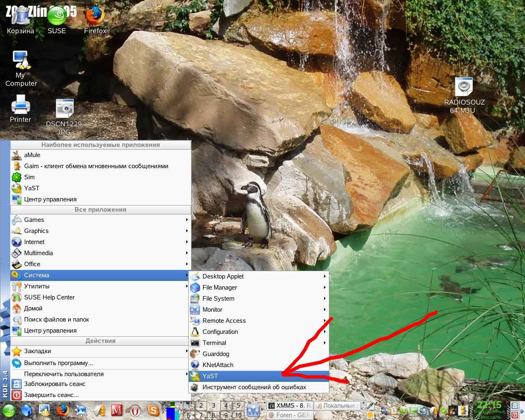525x420 pixels.
Task: Open the RADIOSOUZ64.M3U playlist file
Action: [x=464, y=96]
